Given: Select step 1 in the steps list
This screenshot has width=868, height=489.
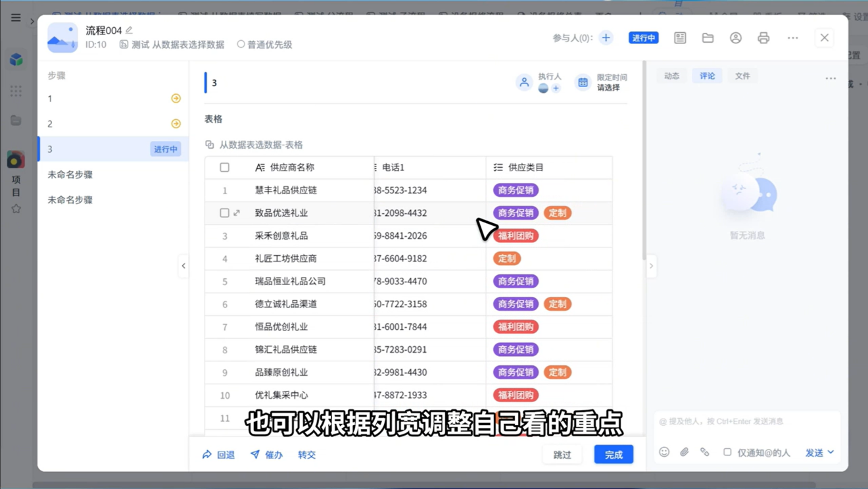Looking at the screenshot, I should [x=113, y=99].
